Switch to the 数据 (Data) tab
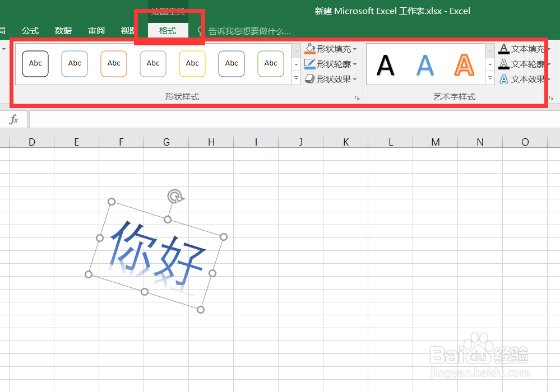The height and width of the screenshot is (392, 560). click(x=63, y=31)
